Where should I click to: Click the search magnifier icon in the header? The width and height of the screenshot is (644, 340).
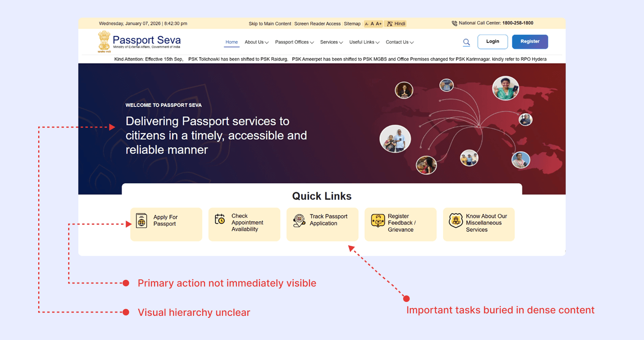coord(466,42)
